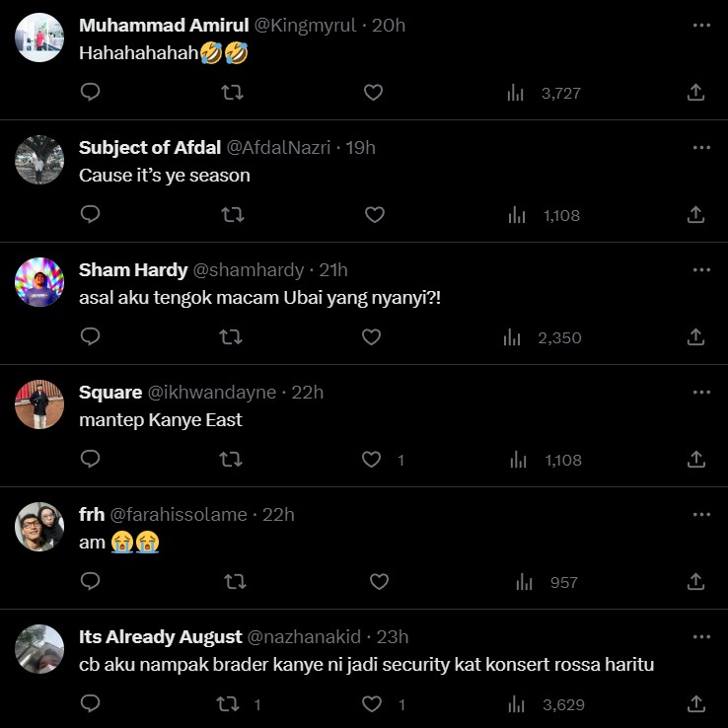Open the 22h timestamp on Square's tweet

click(307, 393)
